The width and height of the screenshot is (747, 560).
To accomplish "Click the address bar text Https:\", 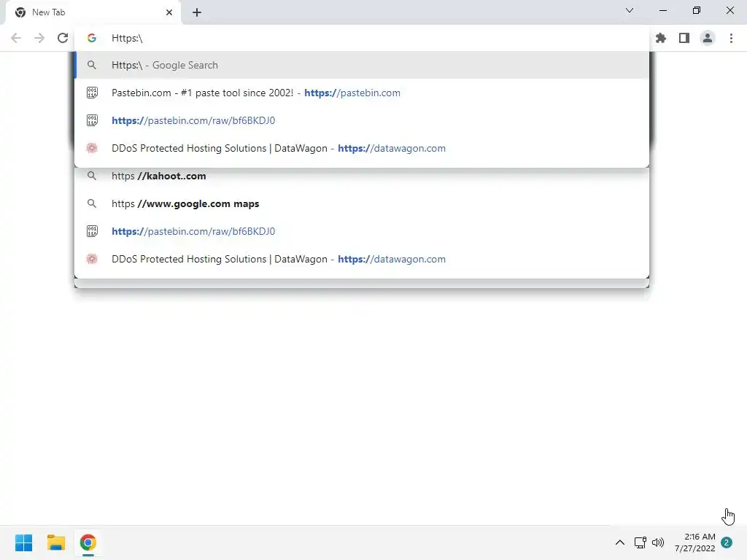I will pyautogui.click(x=127, y=38).
